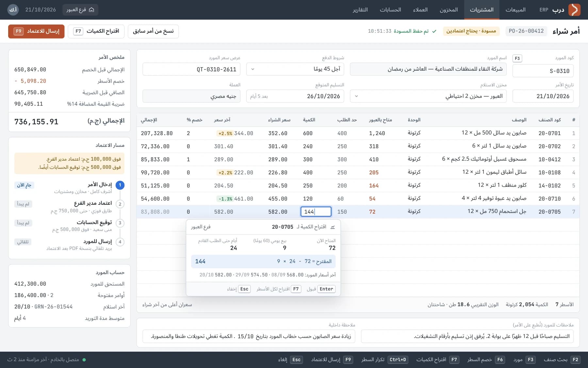The image size is (588, 368).
Task: Open الحسابات tab
Action: pos(390,10)
